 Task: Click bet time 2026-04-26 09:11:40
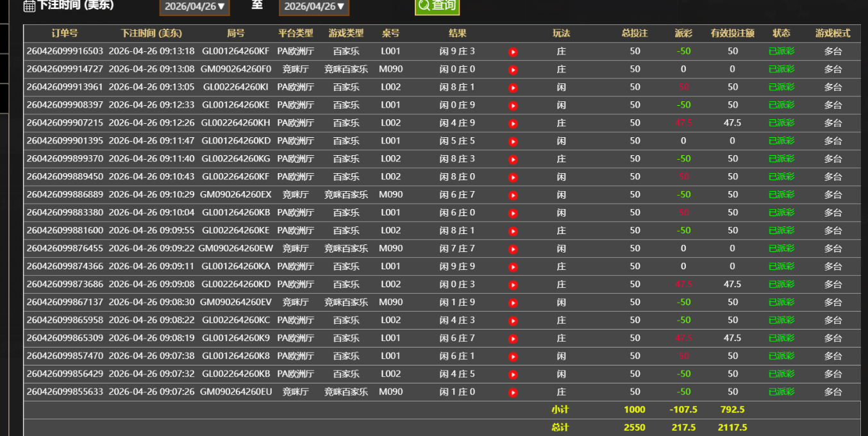[x=151, y=159]
